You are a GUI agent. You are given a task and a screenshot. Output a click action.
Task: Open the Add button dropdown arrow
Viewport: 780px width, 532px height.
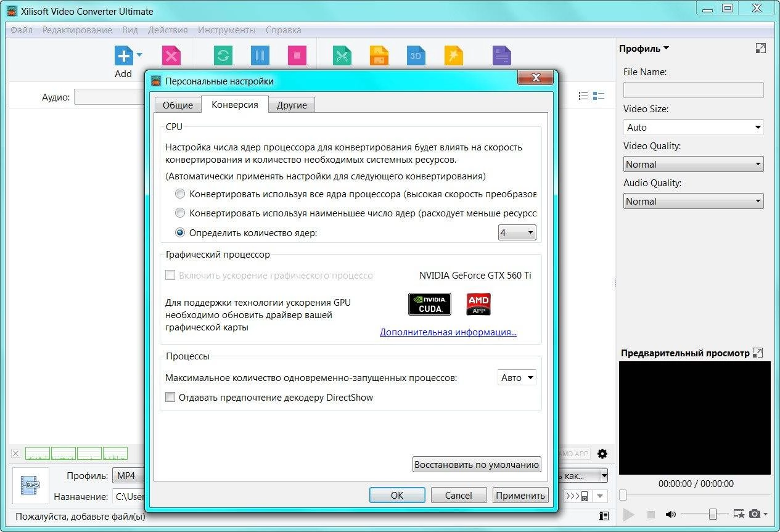point(139,54)
